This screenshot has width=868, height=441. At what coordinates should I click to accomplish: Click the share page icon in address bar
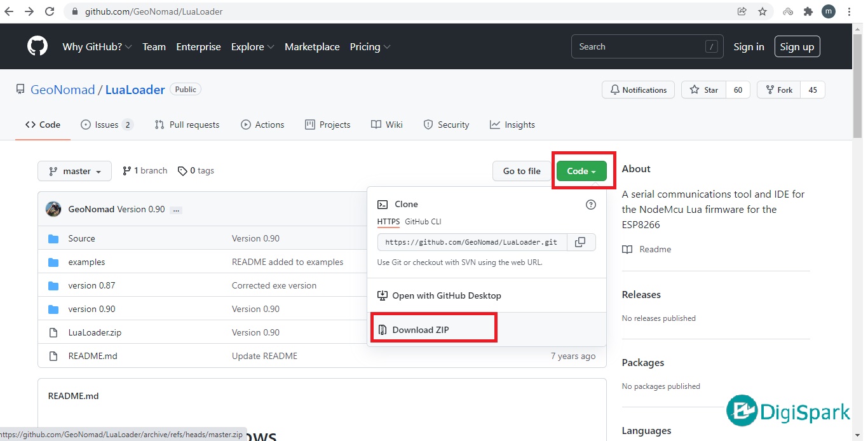tap(742, 11)
